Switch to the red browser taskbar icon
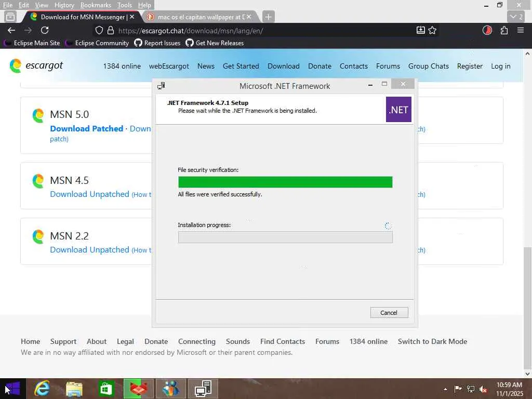 pos(138,389)
